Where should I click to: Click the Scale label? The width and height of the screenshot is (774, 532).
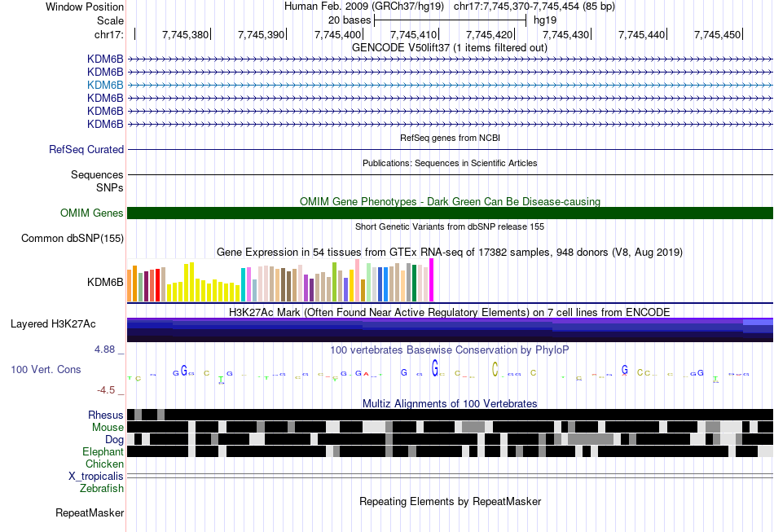coord(110,20)
